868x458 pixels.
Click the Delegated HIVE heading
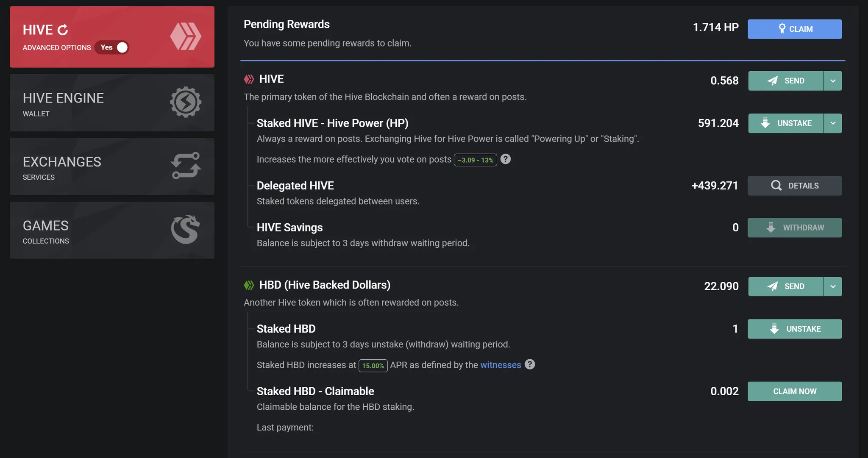point(295,186)
